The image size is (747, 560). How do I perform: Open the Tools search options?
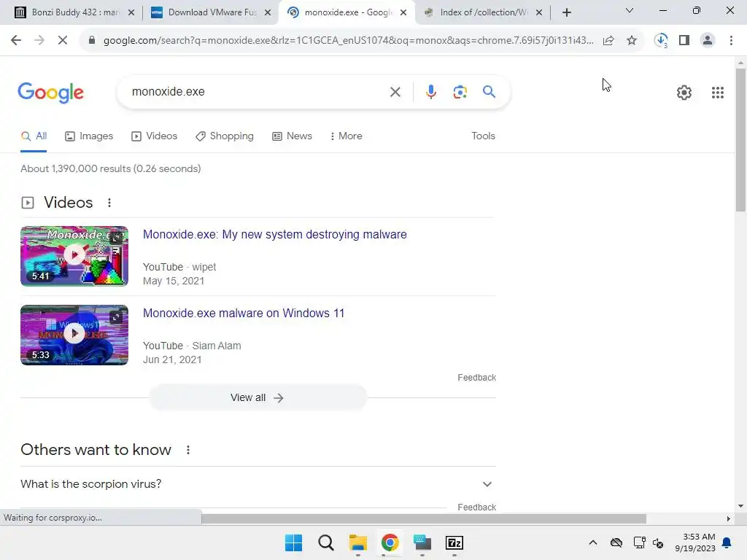click(x=483, y=136)
